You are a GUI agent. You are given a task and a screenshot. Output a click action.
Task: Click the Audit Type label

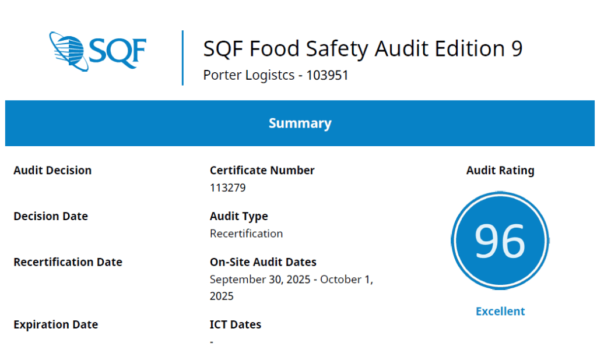(239, 216)
